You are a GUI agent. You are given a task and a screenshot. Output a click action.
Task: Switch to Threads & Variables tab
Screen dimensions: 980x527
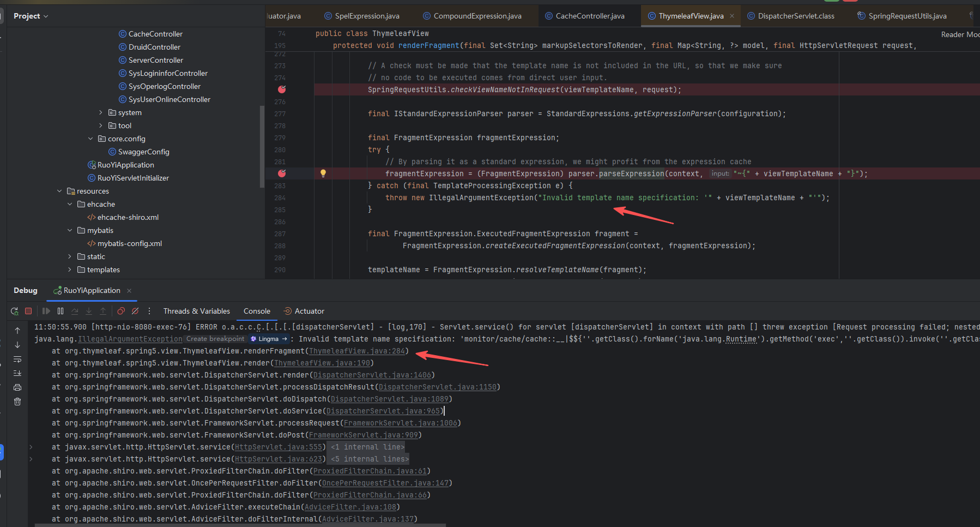tap(196, 311)
